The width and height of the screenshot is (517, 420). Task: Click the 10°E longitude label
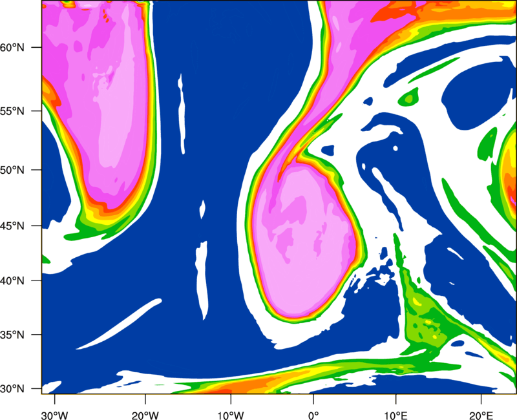[396, 415]
